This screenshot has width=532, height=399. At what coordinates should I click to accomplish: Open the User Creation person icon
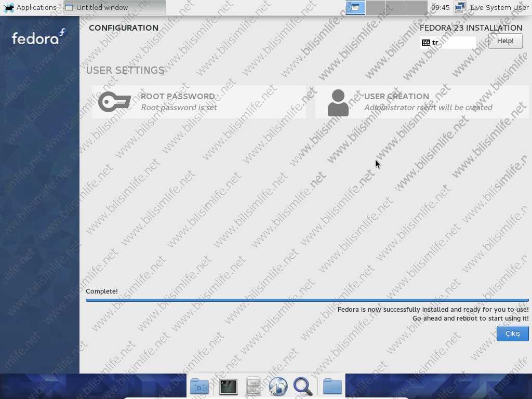(x=338, y=103)
